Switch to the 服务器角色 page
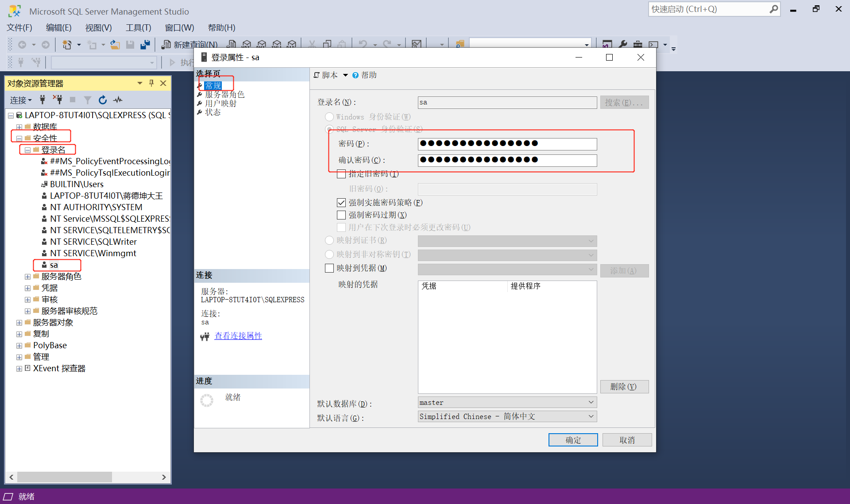The height and width of the screenshot is (504, 850). (224, 94)
